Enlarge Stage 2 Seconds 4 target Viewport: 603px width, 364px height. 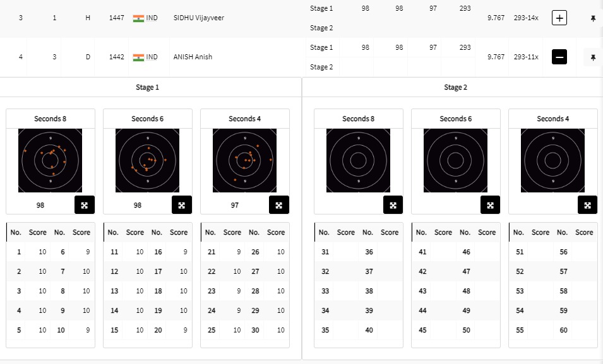coord(587,205)
